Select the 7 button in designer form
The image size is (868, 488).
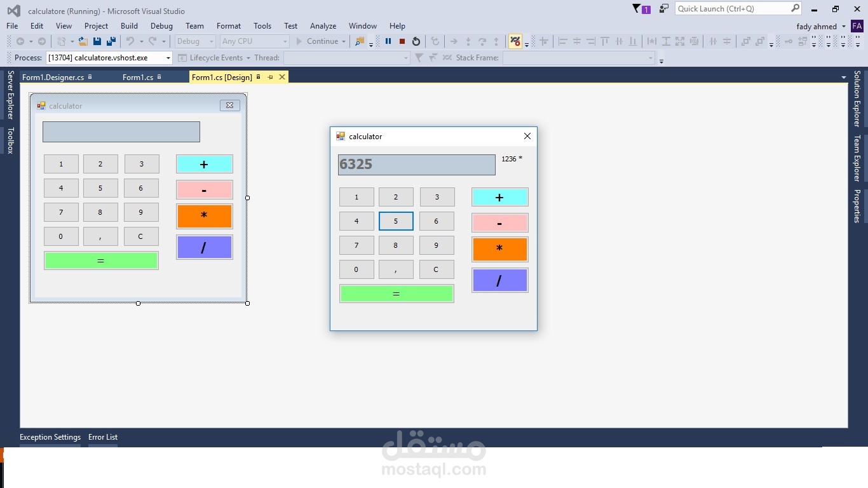[x=61, y=212]
